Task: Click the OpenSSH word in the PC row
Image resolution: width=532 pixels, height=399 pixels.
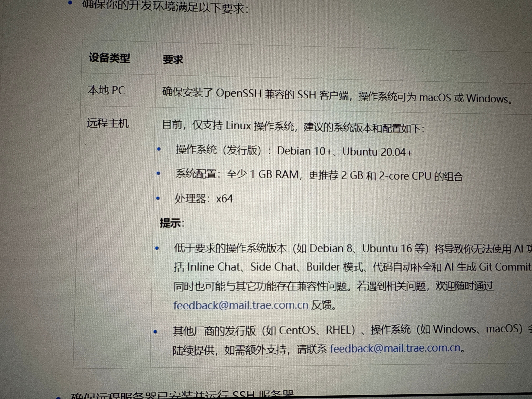Action: [238, 93]
